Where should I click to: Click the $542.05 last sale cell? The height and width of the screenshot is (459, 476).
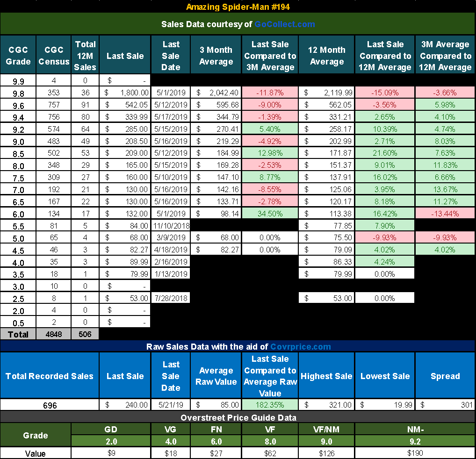click(125, 105)
